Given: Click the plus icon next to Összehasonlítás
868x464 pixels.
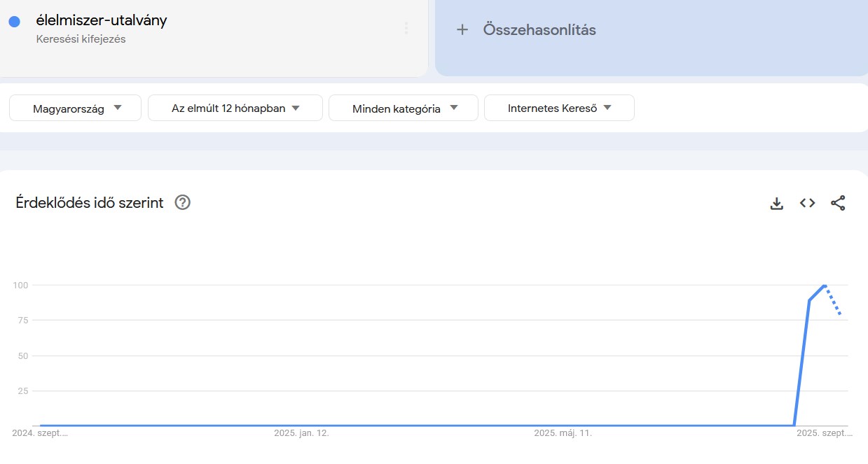Looking at the screenshot, I should coord(462,29).
